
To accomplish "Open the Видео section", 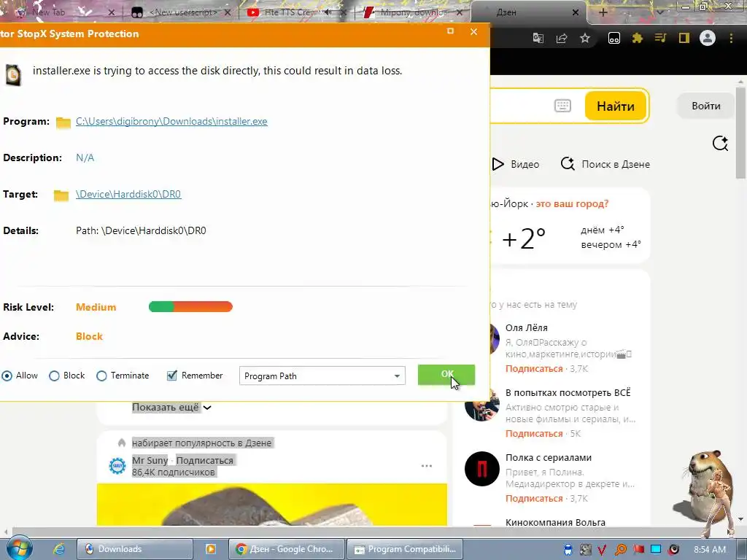I will 516,164.
